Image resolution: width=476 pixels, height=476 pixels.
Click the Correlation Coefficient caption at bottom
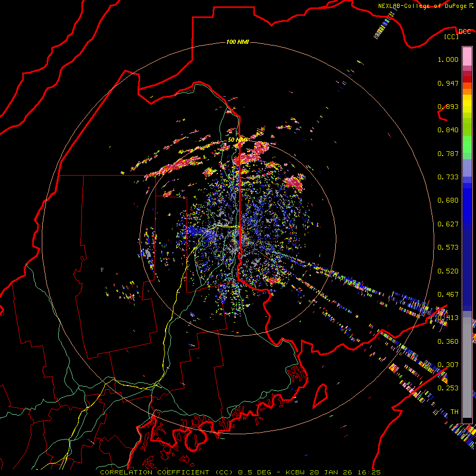[x=240, y=472]
